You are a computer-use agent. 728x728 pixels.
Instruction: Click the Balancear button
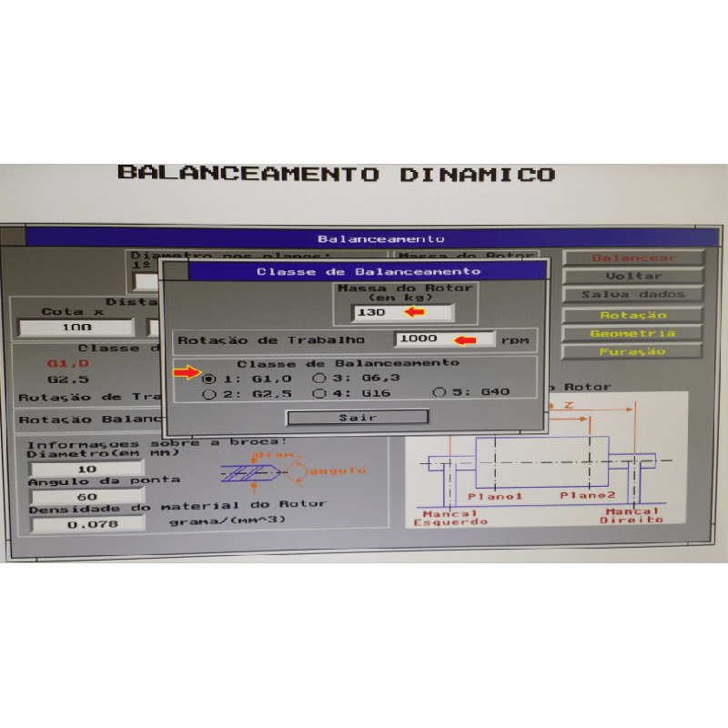coord(632,258)
